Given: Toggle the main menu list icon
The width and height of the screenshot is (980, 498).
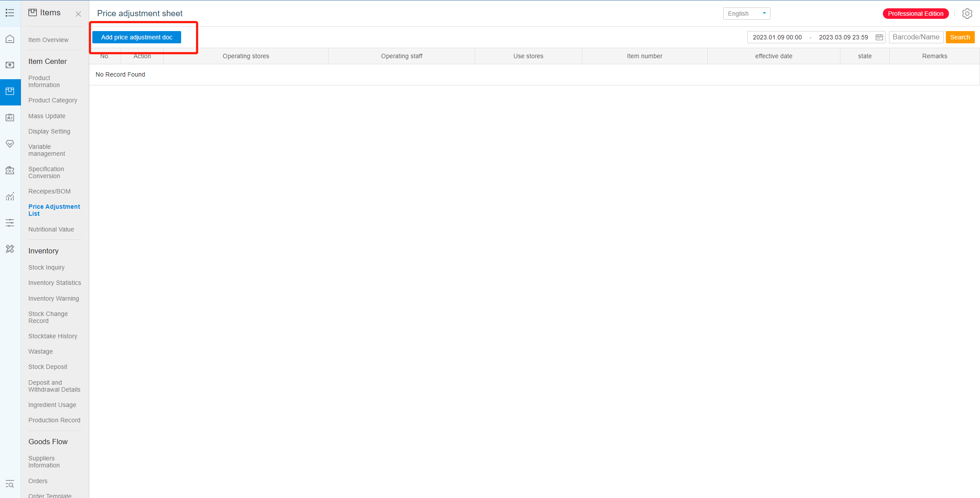Looking at the screenshot, I should [x=10, y=13].
